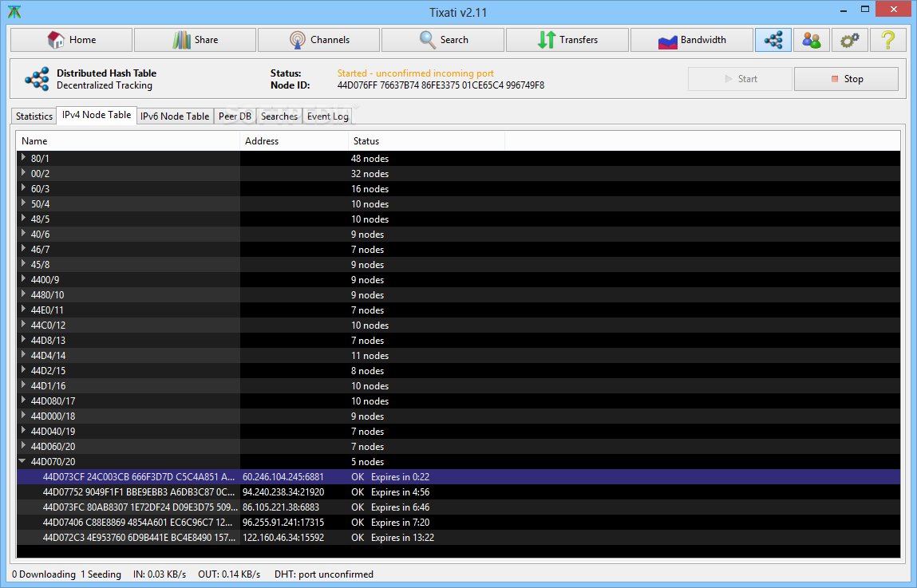Click 'Expires in 13:22' status

(402, 538)
